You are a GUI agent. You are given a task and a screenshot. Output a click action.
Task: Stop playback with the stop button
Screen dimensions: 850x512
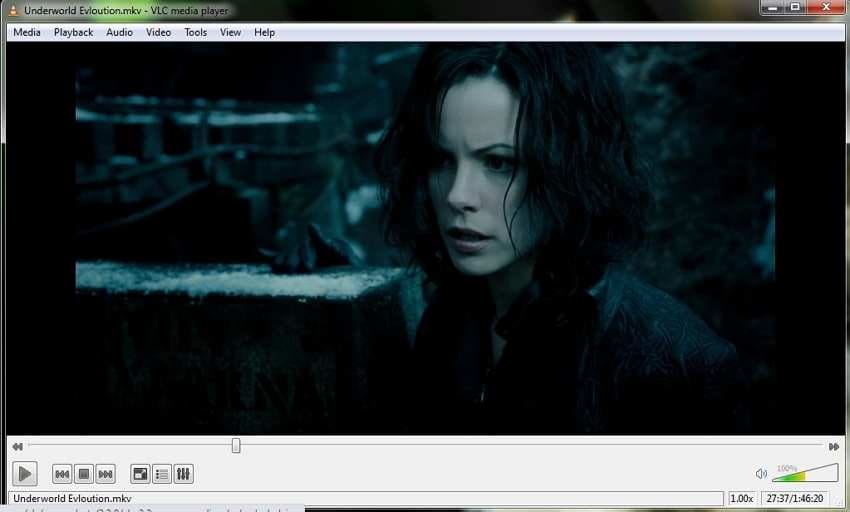point(84,475)
